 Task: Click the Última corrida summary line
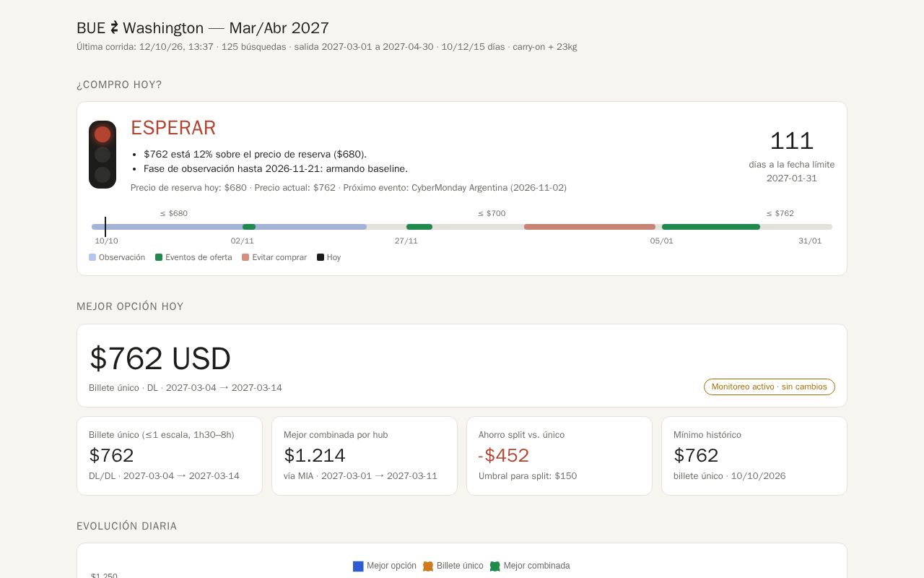click(327, 47)
